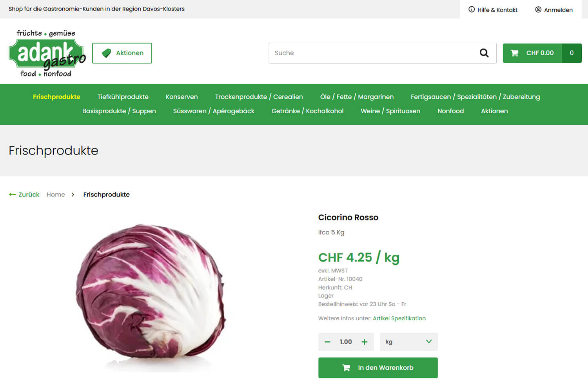Image resolution: width=588 pixels, height=385 pixels.
Task: Click the minus icon to decrease quantity
Action: (327, 342)
